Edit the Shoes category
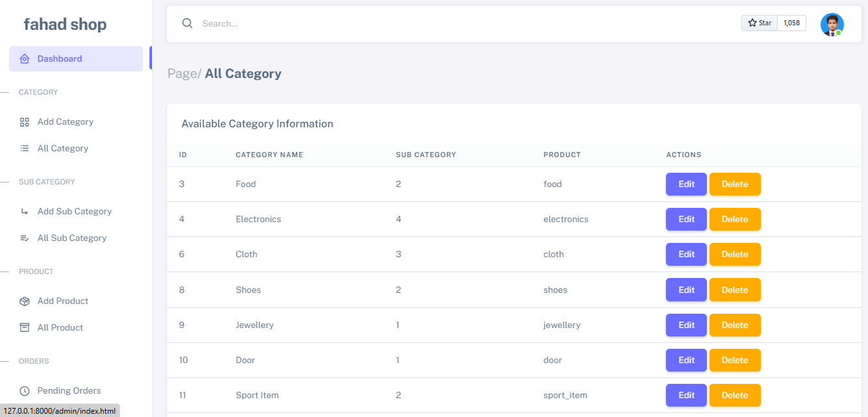This screenshot has width=868, height=417. 686,290
